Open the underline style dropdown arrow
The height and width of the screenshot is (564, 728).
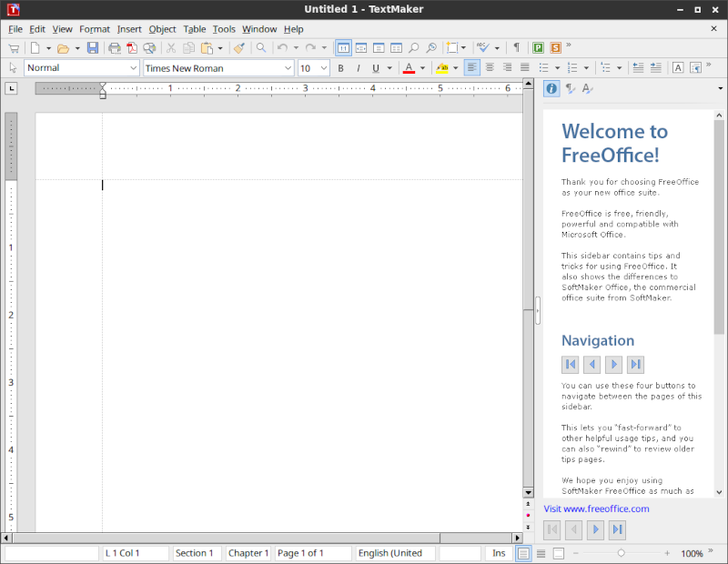coord(389,68)
